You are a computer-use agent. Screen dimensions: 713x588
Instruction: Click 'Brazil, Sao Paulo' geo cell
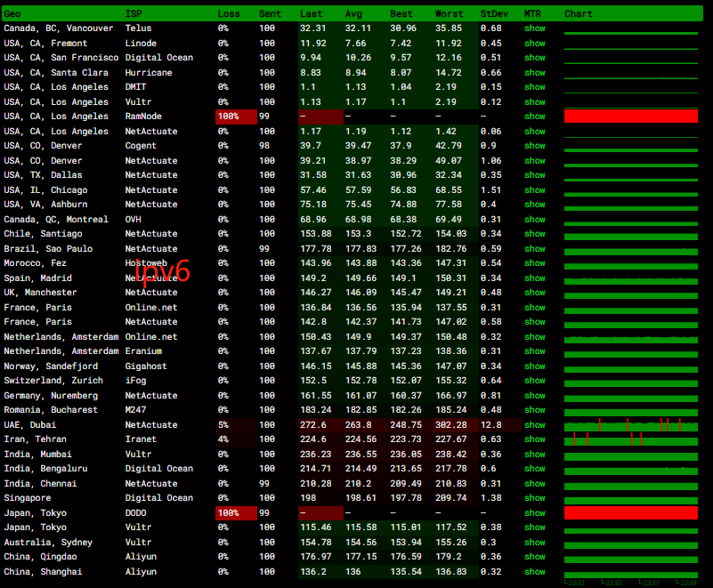pyautogui.click(x=48, y=248)
